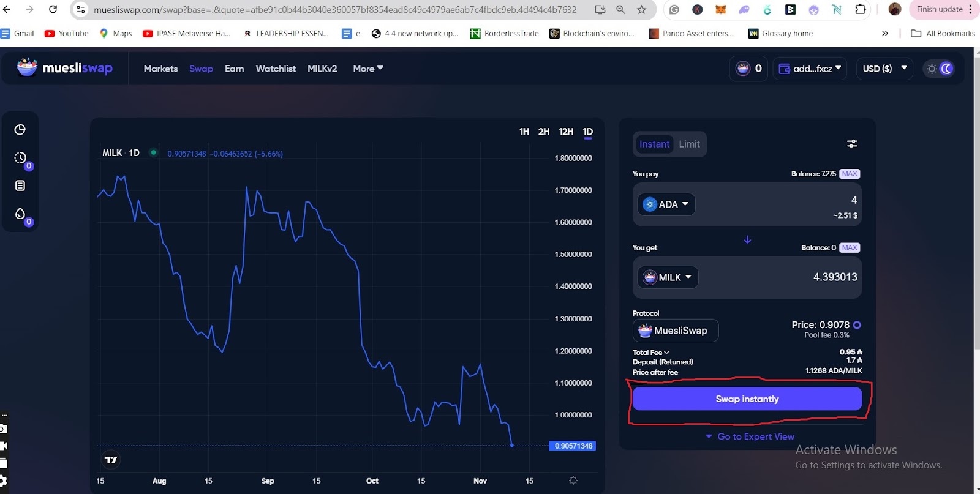The width and height of the screenshot is (980, 494).
Task: Reload the page
Action: click(53, 9)
